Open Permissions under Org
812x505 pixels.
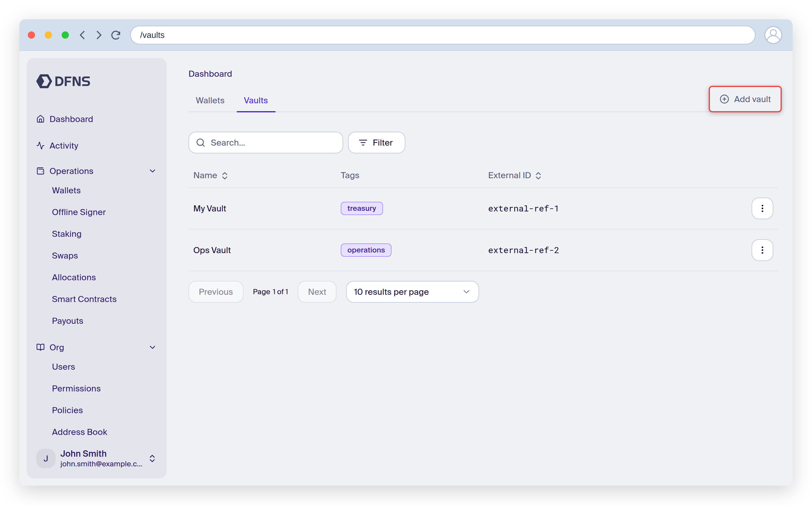(x=76, y=388)
